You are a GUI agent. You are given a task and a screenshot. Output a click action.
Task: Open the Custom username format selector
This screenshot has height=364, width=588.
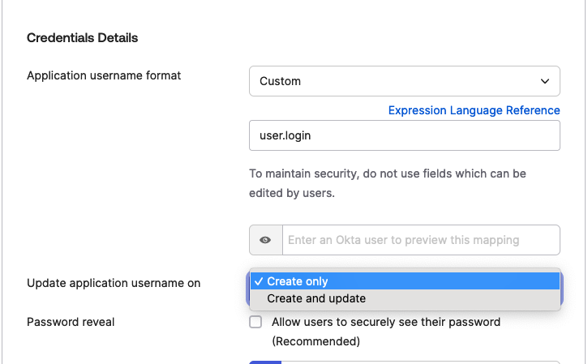tap(404, 81)
